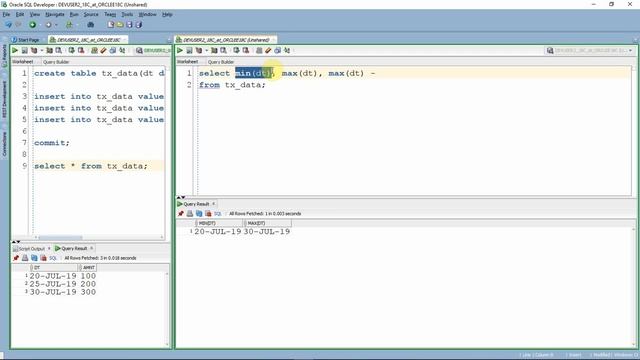Pin the left Query Result with red pin
The width and height of the screenshot is (640, 360).
pos(16,258)
